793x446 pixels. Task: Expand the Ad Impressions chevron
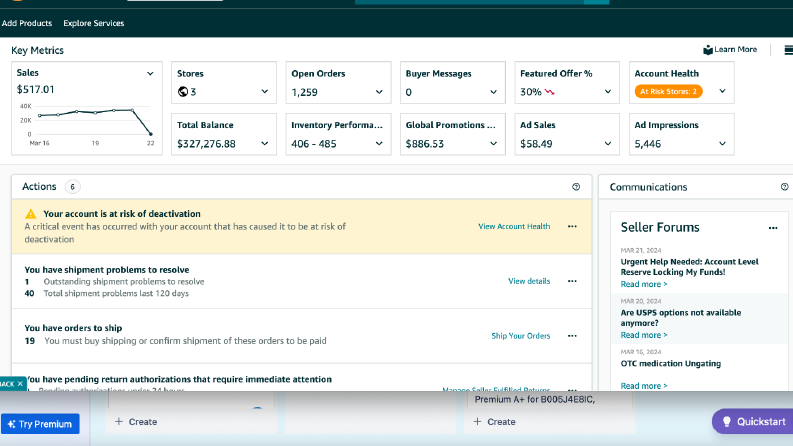722,144
